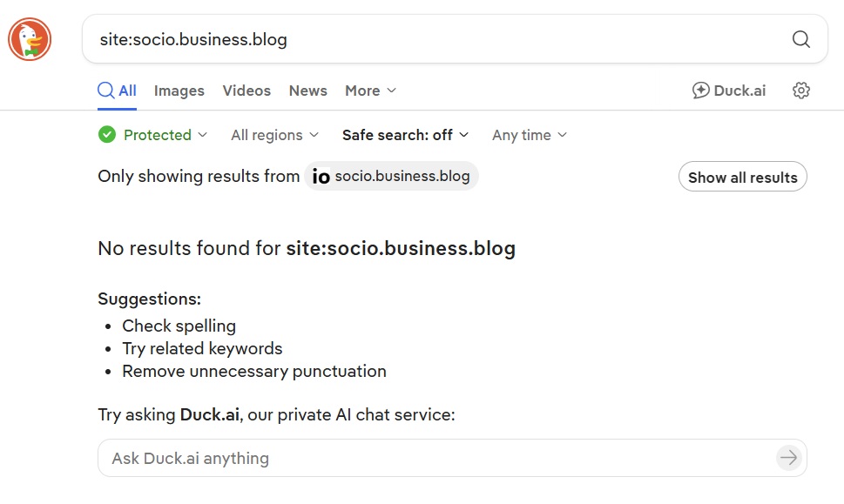Image resolution: width=844 pixels, height=504 pixels.
Task: Click the socio.business.blog site favicon
Action: click(321, 177)
